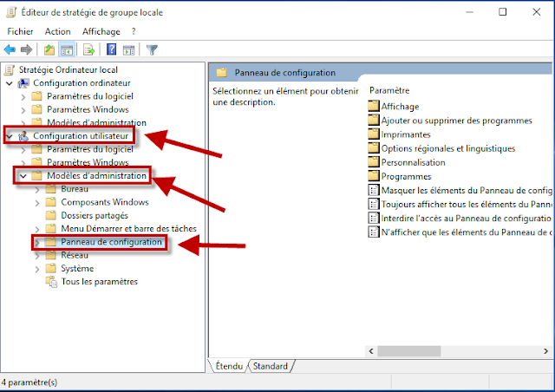The height and width of the screenshot is (392, 555).
Task: Collapse the Configuration ordinateur node
Action: coord(10,83)
